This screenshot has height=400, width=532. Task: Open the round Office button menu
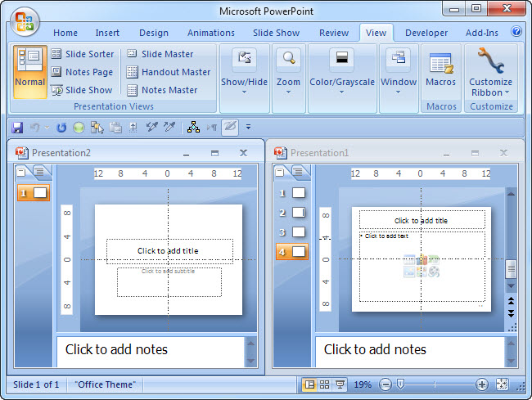pos(25,22)
